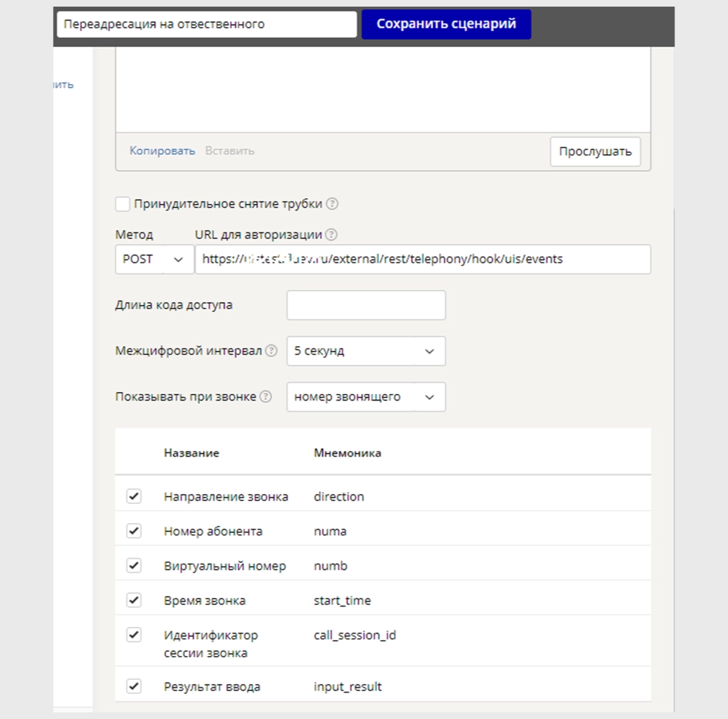
Task: Click the Виртуальный номер row label
Action: 225,565
